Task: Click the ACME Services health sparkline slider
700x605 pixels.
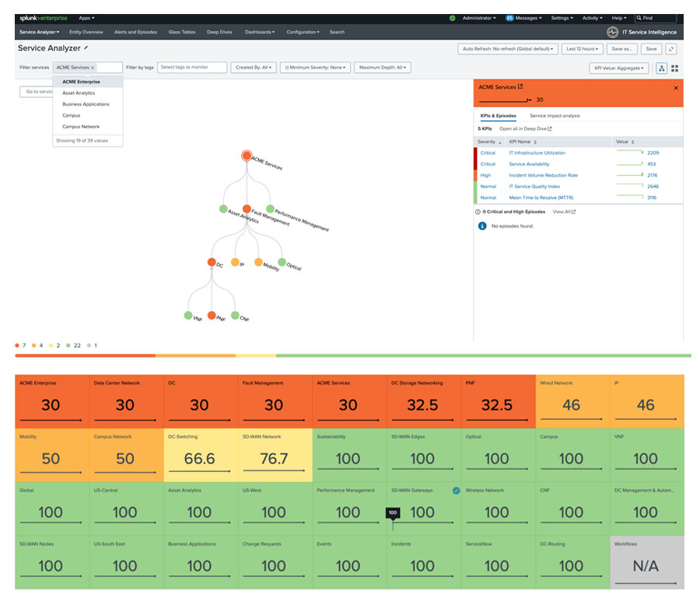Action: [505, 100]
